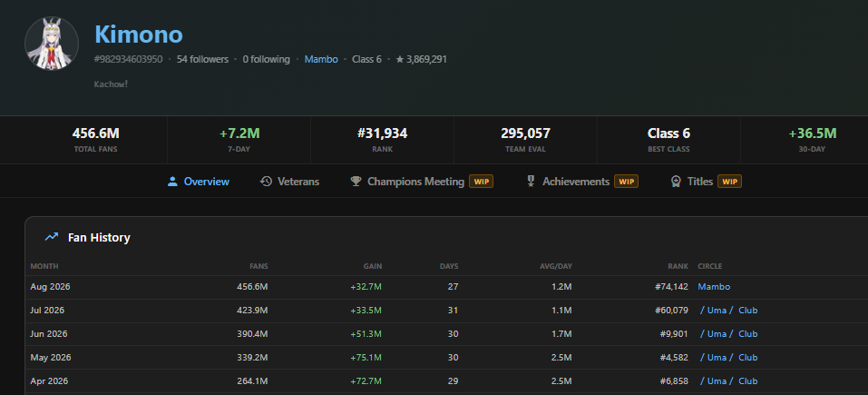Image resolution: width=868 pixels, height=395 pixels.
Task: Click the #31,934 Rank stat
Action: [383, 139]
